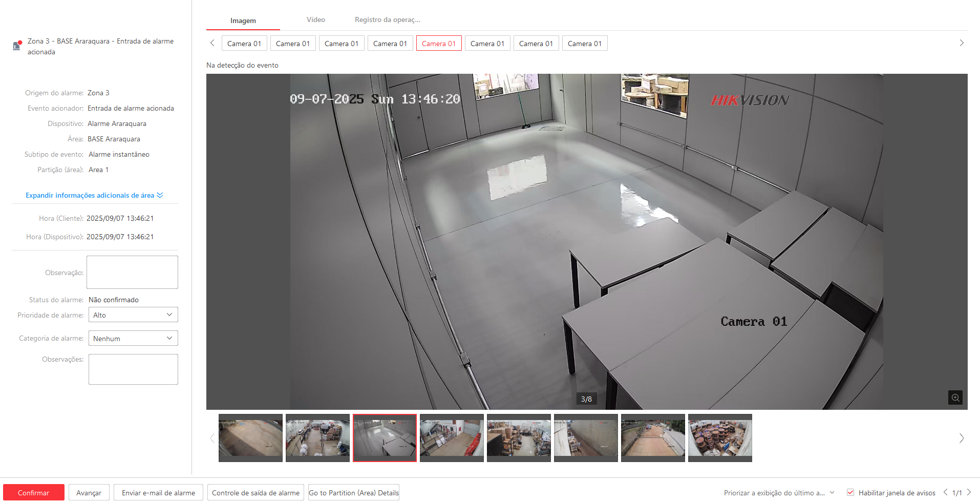Expand informações adicionais de área

coord(94,195)
